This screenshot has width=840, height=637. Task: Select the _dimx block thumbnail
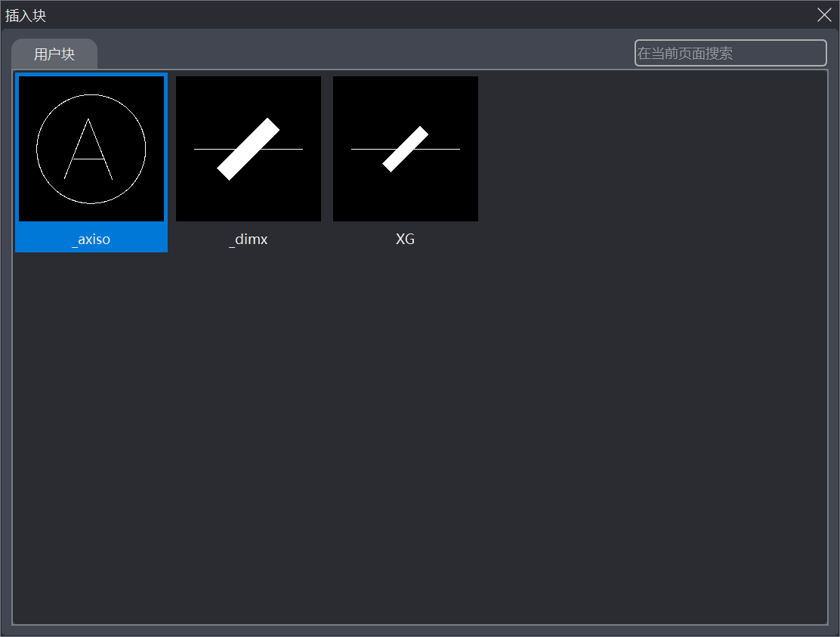click(249, 149)
